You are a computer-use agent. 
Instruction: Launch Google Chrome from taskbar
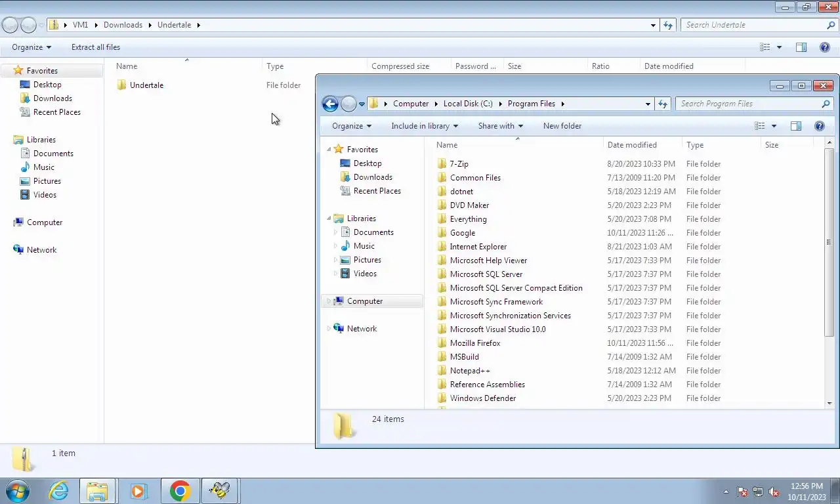(x=179, y=491)
